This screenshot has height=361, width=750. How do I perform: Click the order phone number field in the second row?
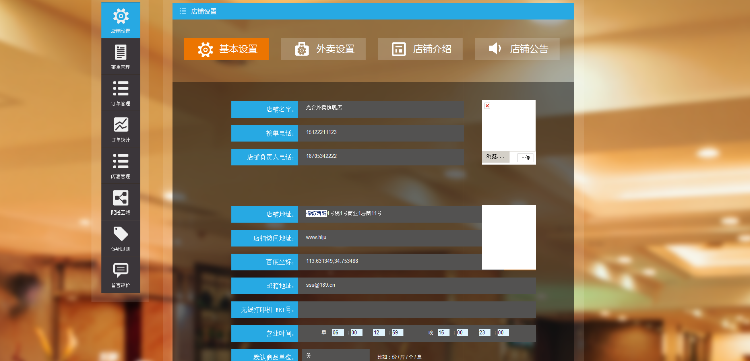point(381,133)
